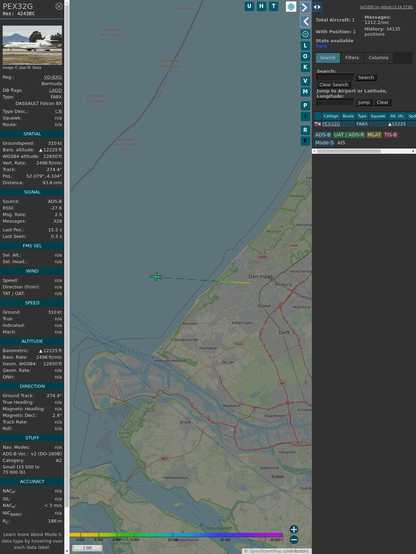Image resolution: width=416 pixels, height=554 pixels.
Task: Toggle the K map button
Action: [305, 67]
